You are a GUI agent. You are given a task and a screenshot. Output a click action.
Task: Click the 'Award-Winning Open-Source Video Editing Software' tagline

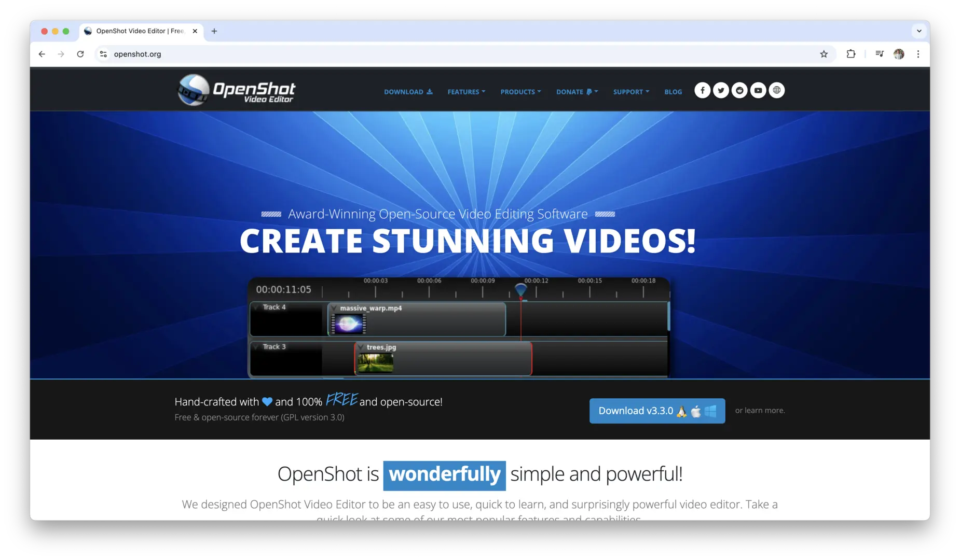coord(438,214)
